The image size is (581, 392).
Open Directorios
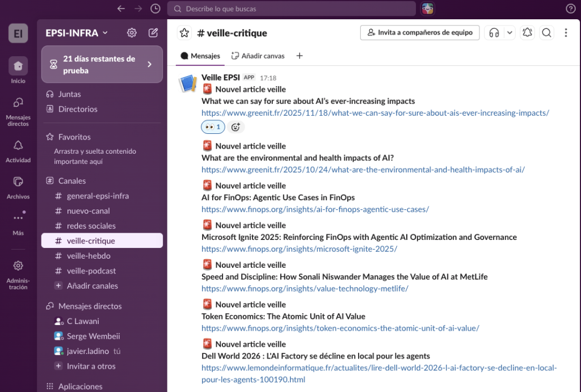coord(102,109)
